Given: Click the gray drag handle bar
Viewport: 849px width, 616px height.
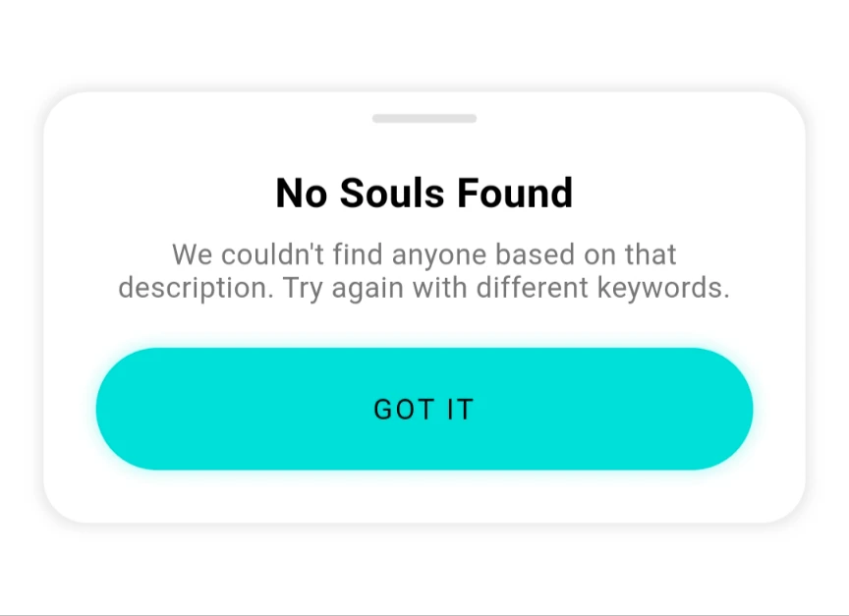Looking at the screenshot, I should [x=424, y=119].
